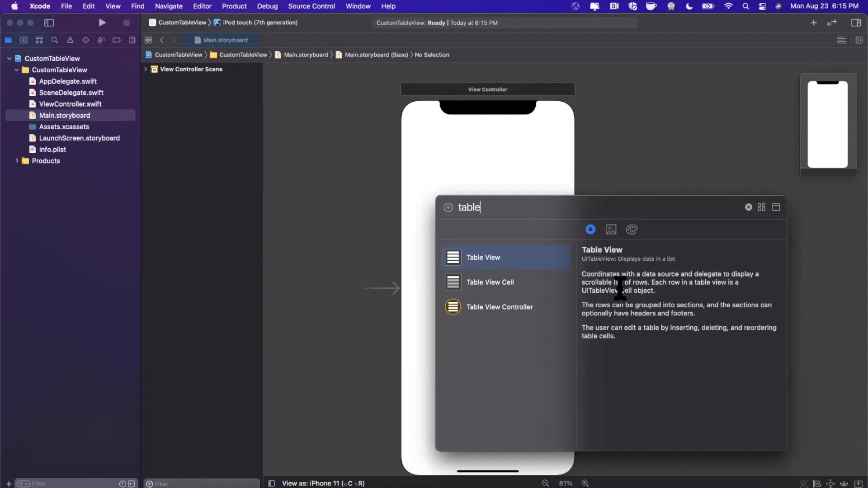
Task: Run the app with the play button
Action: (x=102, y=23)
